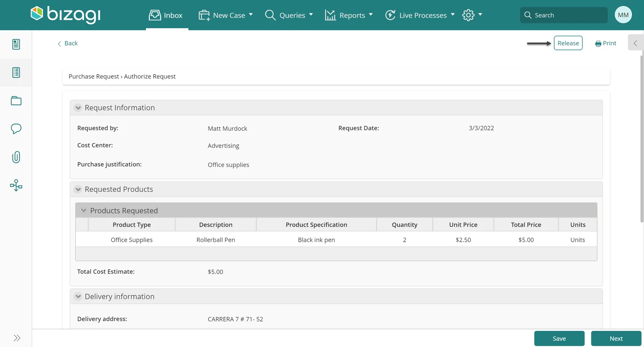
Task: Collapse the Products Requested table group
Action: (x=83, y=210)
